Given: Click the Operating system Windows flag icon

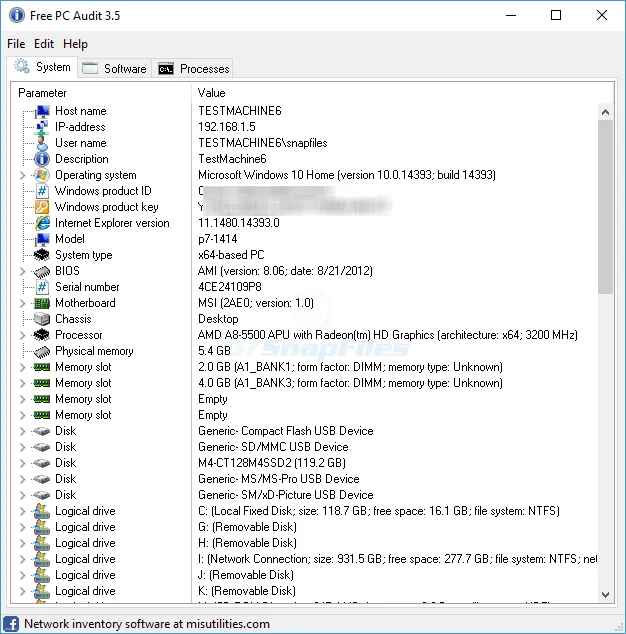Looking at the screenshot, I should 42,175.
